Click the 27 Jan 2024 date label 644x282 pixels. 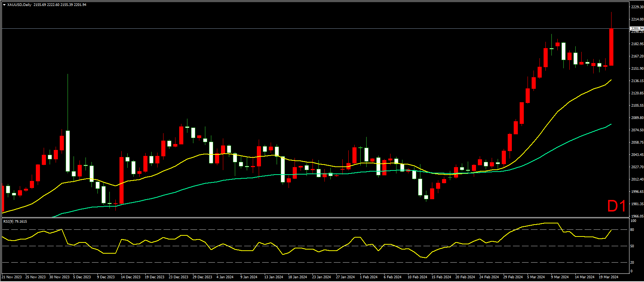tap(345, 277)
